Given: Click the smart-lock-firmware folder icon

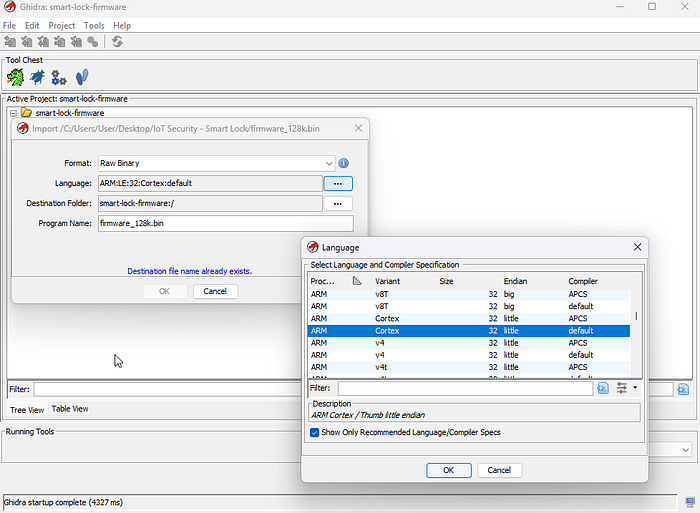Looking at the screenshot, I should (26, 113).
